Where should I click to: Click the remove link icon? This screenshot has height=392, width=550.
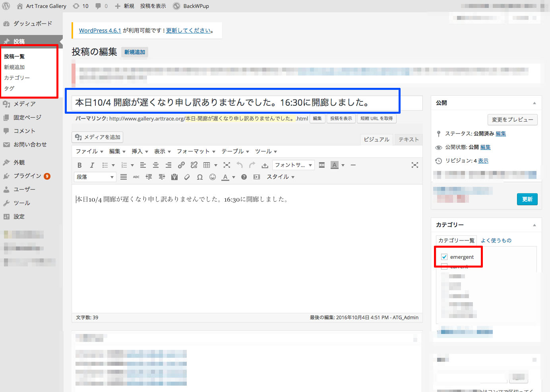click(x=194, y=165)
